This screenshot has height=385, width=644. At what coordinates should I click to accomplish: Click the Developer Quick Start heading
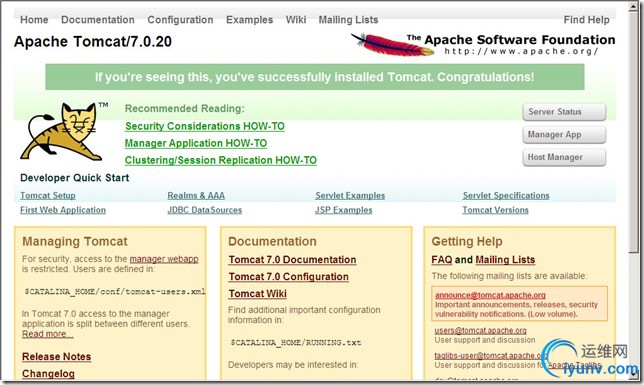75,178
